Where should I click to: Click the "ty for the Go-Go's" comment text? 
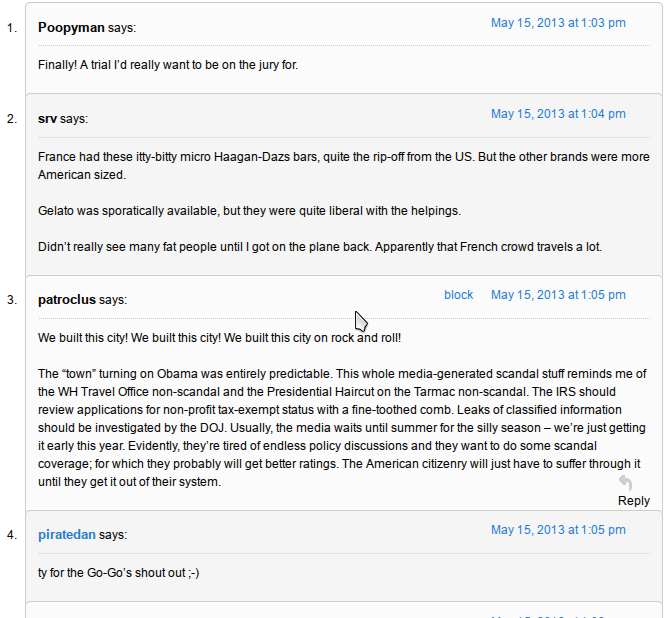click(119, 573)
